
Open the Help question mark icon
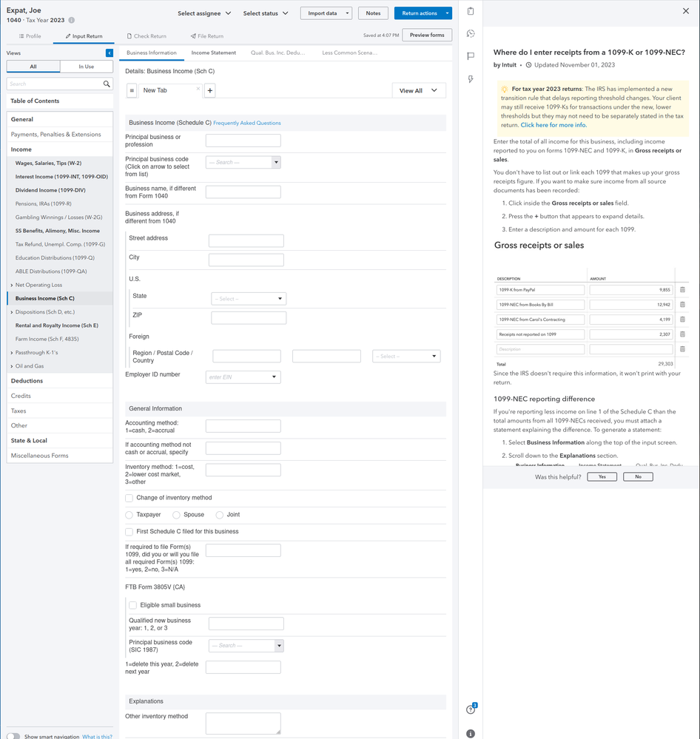pyautogui.click(x=470, y=709)
